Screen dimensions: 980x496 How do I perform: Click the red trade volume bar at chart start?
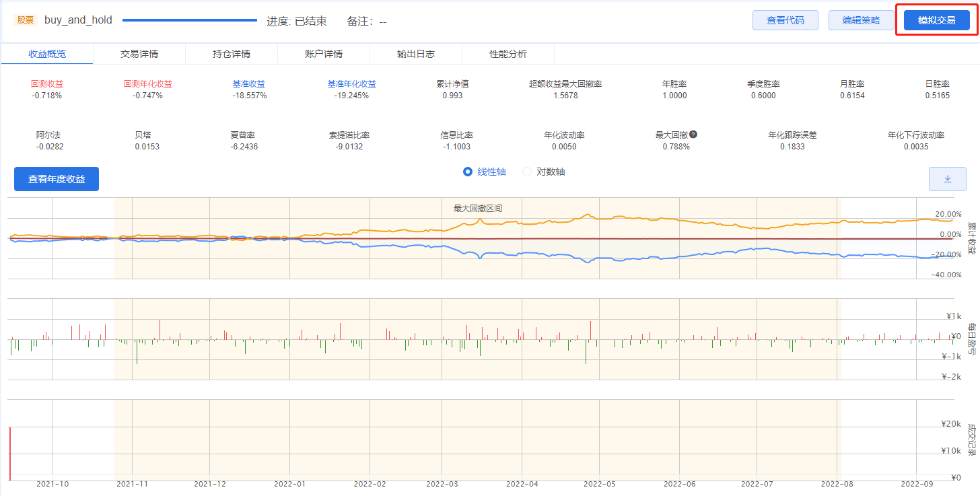[x=10, y=453]
